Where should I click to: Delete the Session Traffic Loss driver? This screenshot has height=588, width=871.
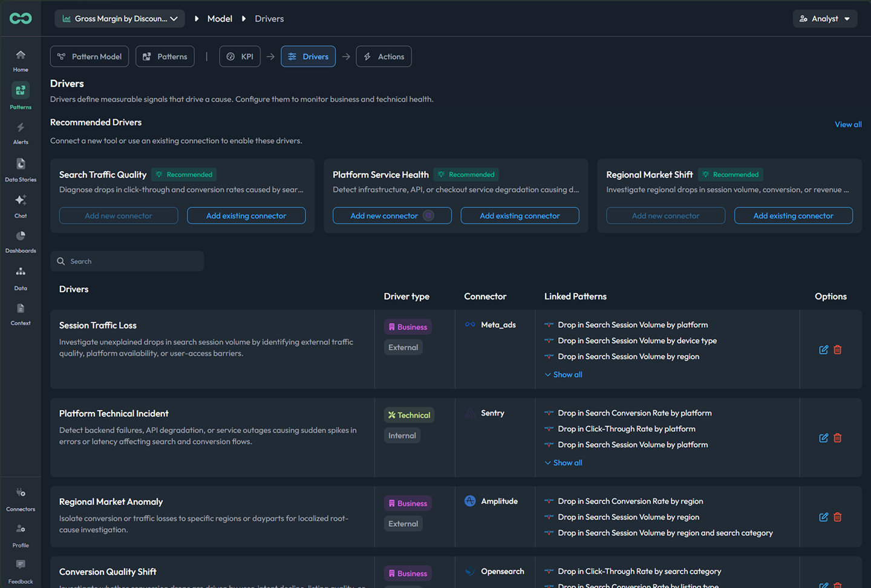838,350
